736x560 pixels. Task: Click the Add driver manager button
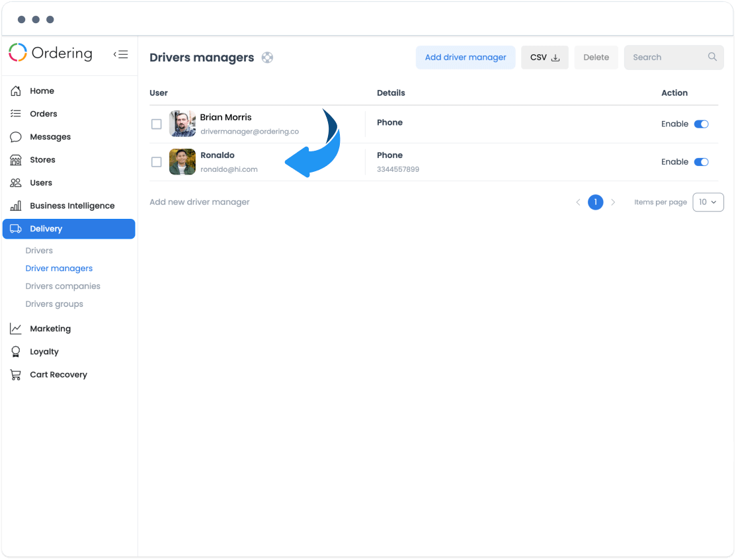(465, 58)
